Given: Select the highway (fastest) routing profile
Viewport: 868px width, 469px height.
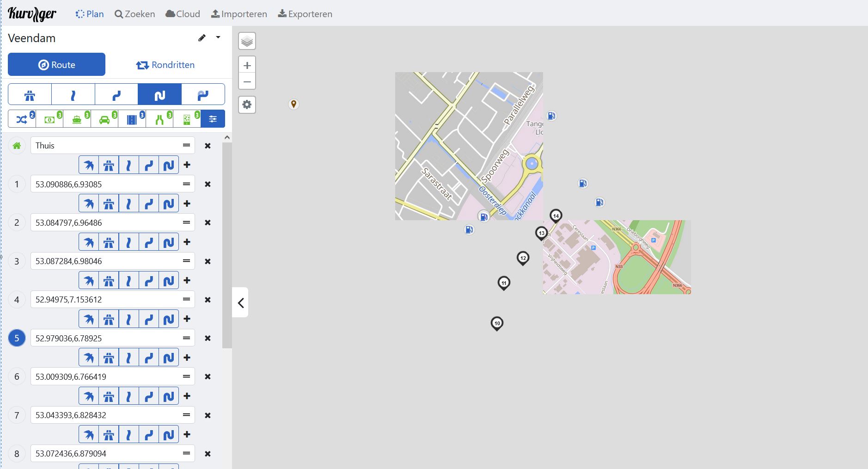Looking at the screenshot, I should [x=30, y=95].
